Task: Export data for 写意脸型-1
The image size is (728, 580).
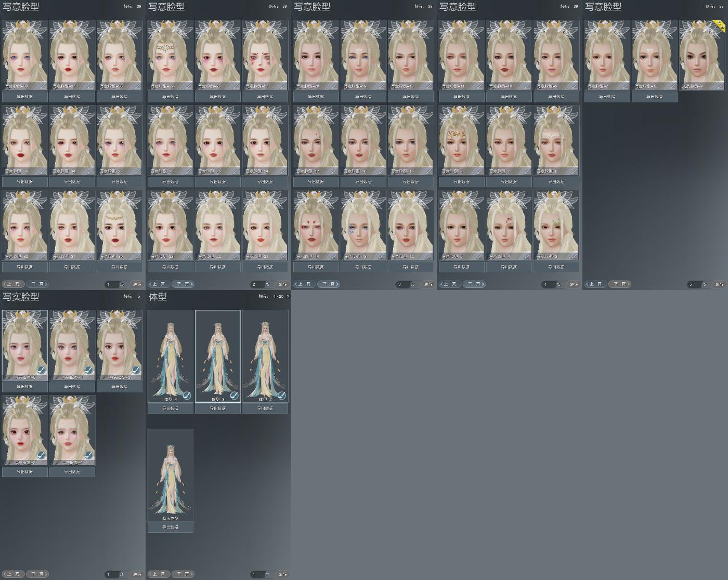Action: click(x=655, y=97)
